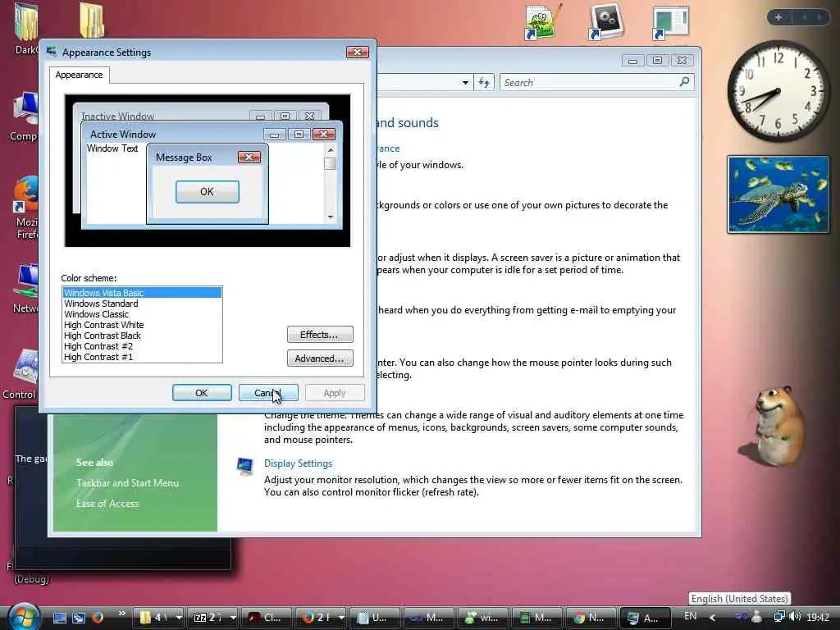840x630 pixels.
Task: Select Windows Classic color scheme
Action: pyautogui.click(x=142, y=314)
